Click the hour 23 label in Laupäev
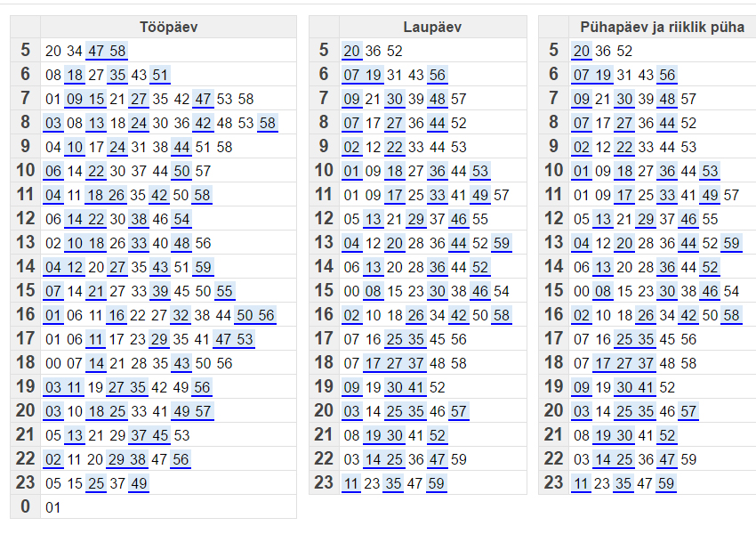The width and height of the screenshot is (756, 534). tap(324, 483)
